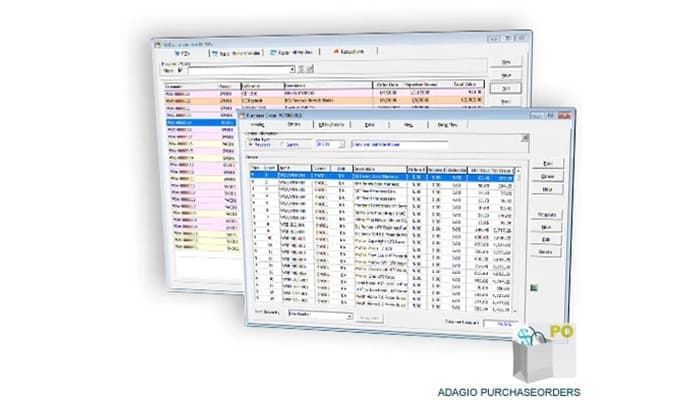The width and height of the screenshot is (700, 400).
Task: Click the checkmark icon right of filter dropdown
Action: [310, 68]
